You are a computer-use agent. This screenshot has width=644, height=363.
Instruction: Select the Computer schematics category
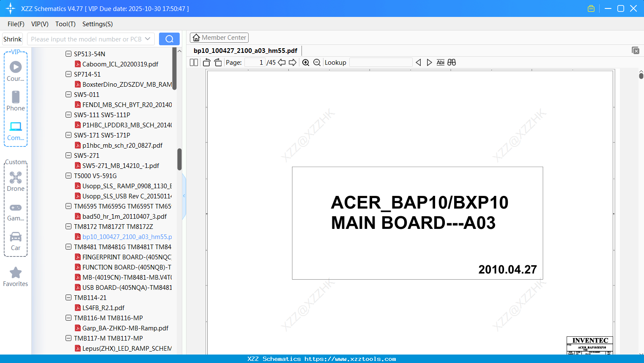pyautogui.click(x=16, y=131)
